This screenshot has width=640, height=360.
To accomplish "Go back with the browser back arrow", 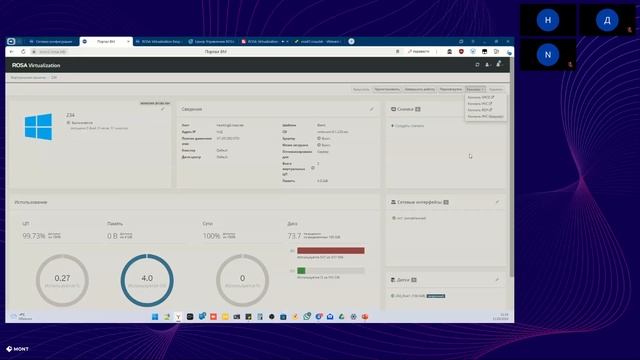I will click(11, 52).
